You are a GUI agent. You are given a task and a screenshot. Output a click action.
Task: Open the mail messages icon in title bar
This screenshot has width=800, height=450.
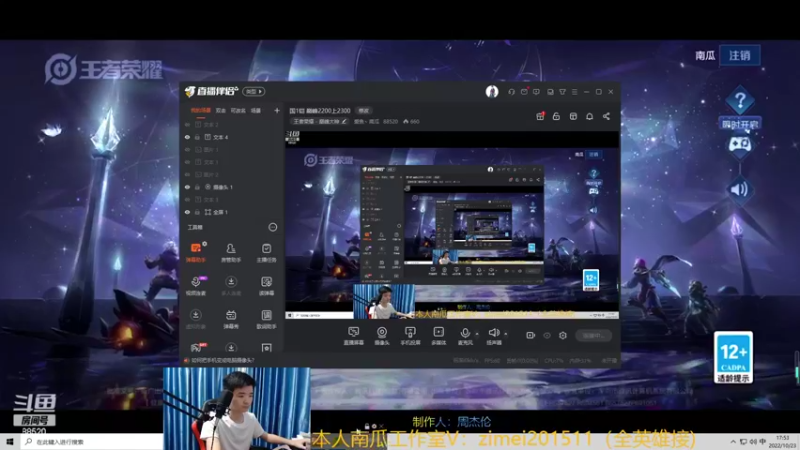[524, 92]
